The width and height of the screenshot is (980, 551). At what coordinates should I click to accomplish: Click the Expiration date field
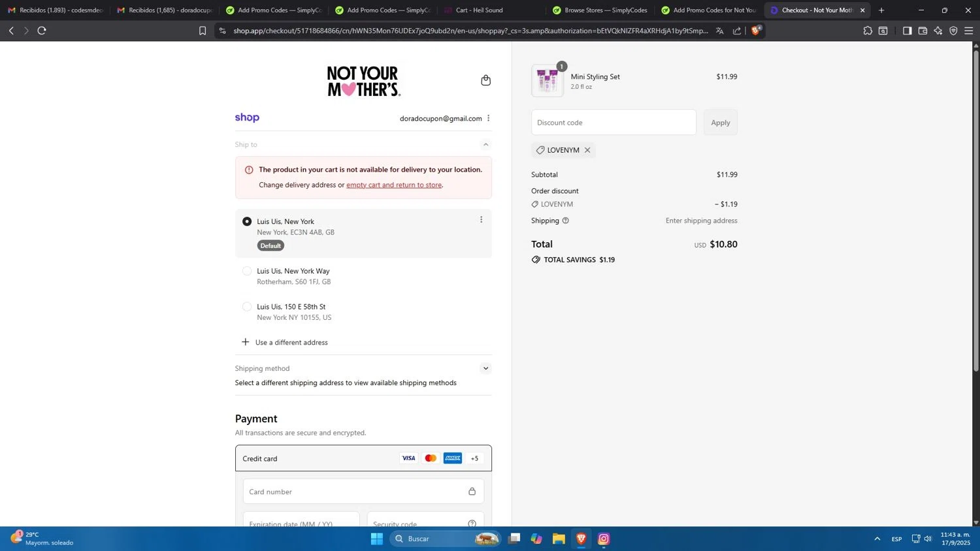(x=301, y=520)
